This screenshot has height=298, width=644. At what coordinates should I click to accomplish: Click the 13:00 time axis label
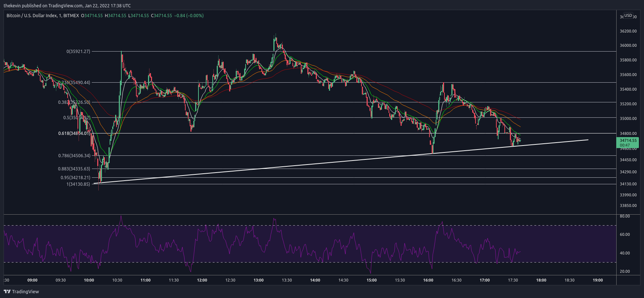[x=259, y=280]
